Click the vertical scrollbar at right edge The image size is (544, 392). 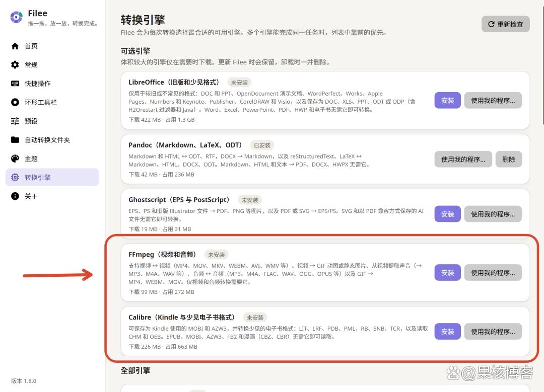(542, 66)
